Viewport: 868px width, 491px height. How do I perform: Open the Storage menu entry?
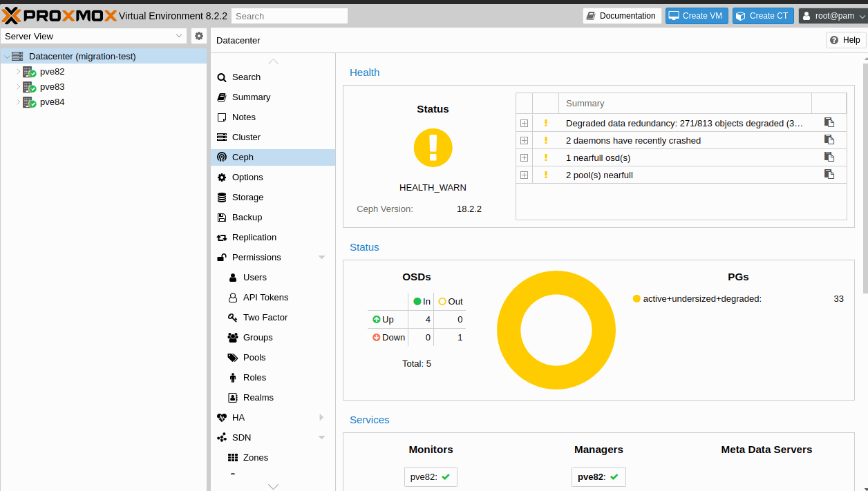[x=273, y=198]
